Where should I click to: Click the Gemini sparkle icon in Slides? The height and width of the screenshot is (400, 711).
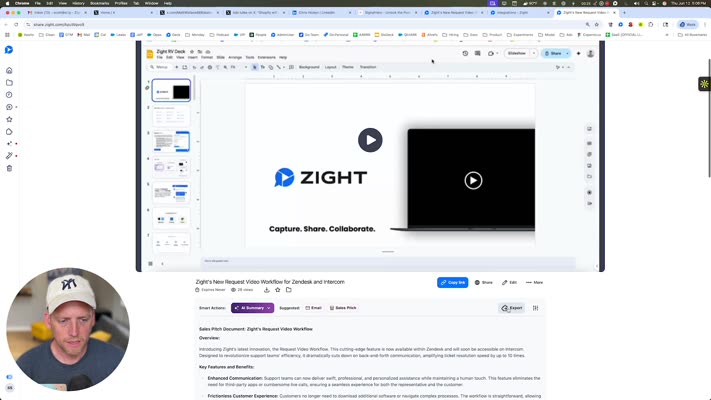click(x=578, y=54)
